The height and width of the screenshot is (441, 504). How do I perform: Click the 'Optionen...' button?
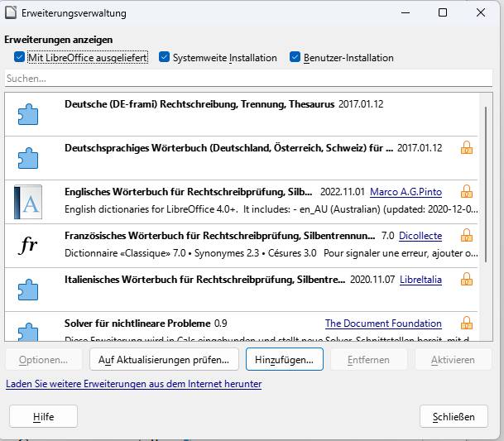(43, 360)
